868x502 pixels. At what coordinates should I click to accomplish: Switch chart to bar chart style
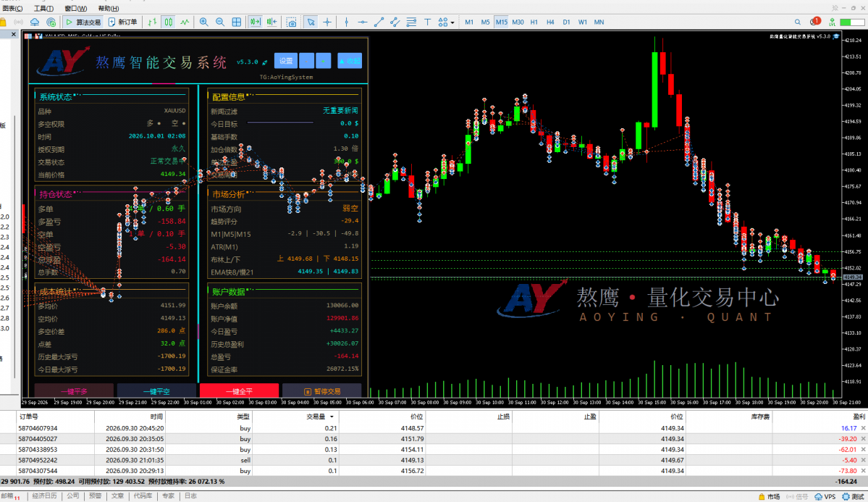click(x=152, y=22)
